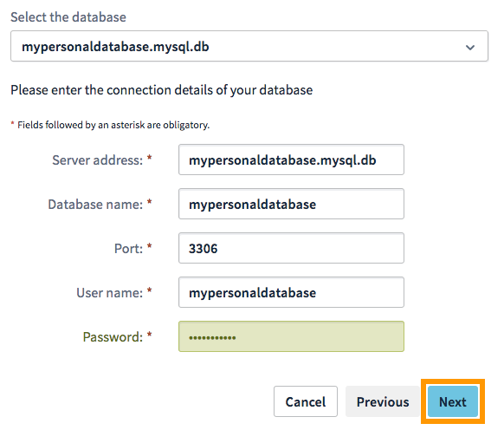This screenshot has width=504, height=430.
Task: Click the database dropdown chevron arrow
Action: point(470,48)
